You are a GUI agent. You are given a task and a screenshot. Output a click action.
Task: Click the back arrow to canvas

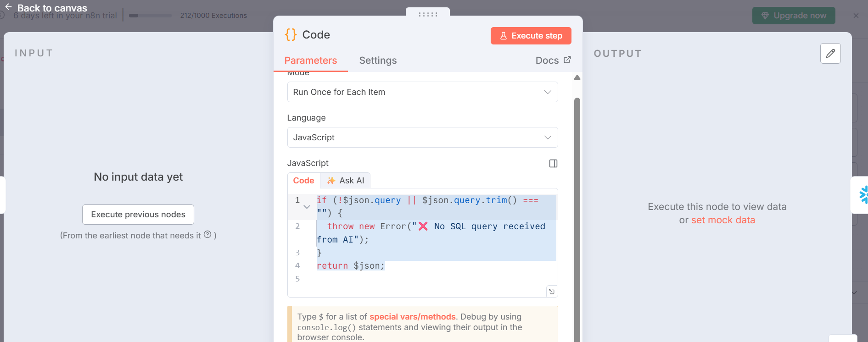[8, 7]
